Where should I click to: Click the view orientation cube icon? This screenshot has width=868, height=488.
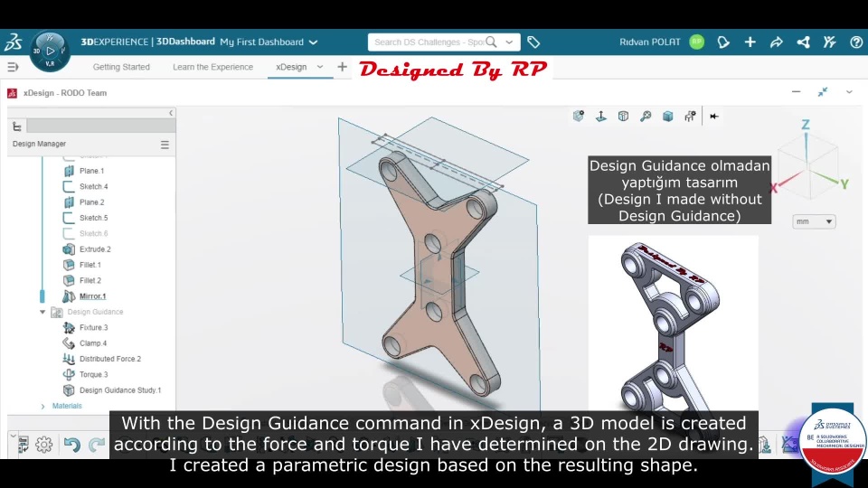pyautogui.click(x=579, y=117)
